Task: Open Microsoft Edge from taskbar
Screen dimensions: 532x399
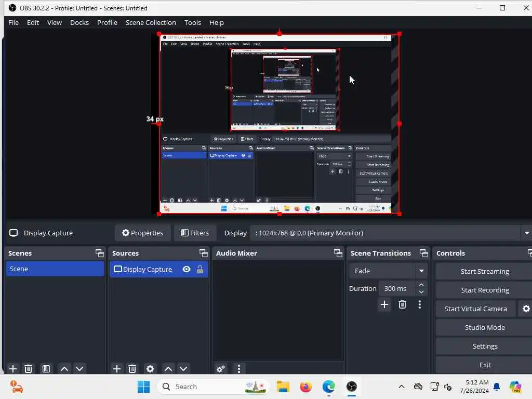Action: 328,387
